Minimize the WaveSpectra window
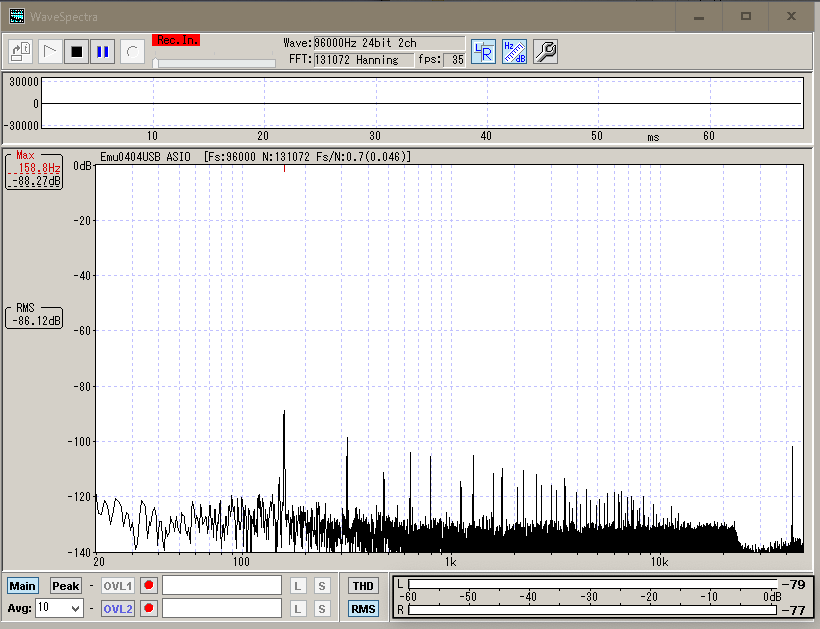Screen dimensions: 820x629 699,17
